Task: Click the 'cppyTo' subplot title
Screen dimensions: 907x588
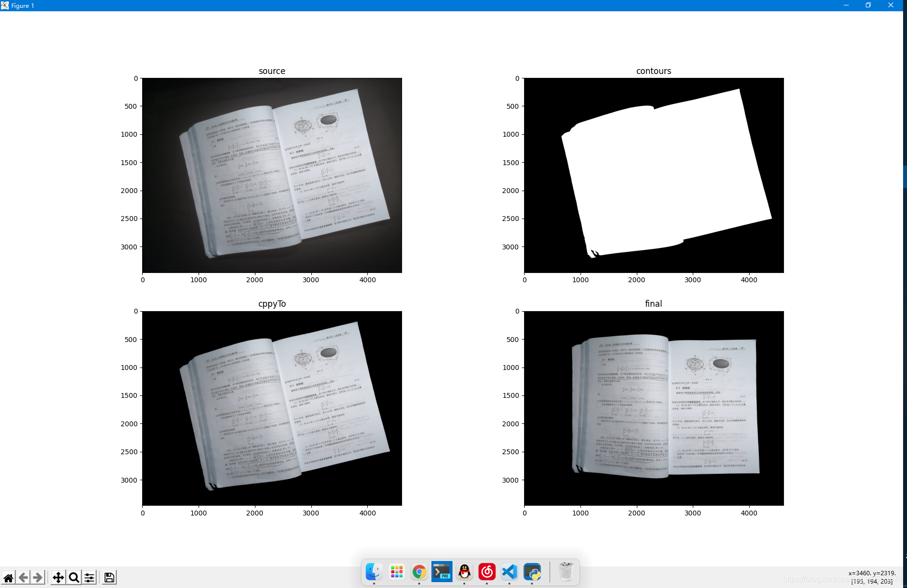Action: (272, 304)
